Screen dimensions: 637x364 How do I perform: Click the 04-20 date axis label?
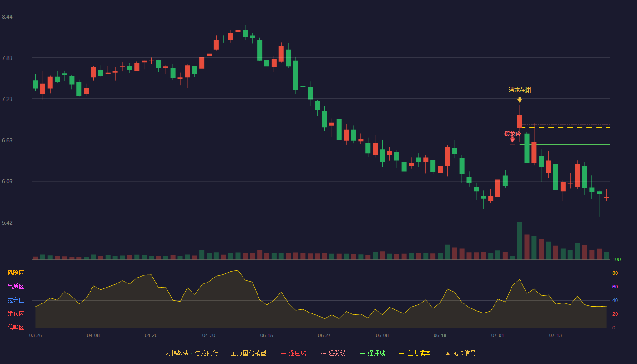pos(151,335)
